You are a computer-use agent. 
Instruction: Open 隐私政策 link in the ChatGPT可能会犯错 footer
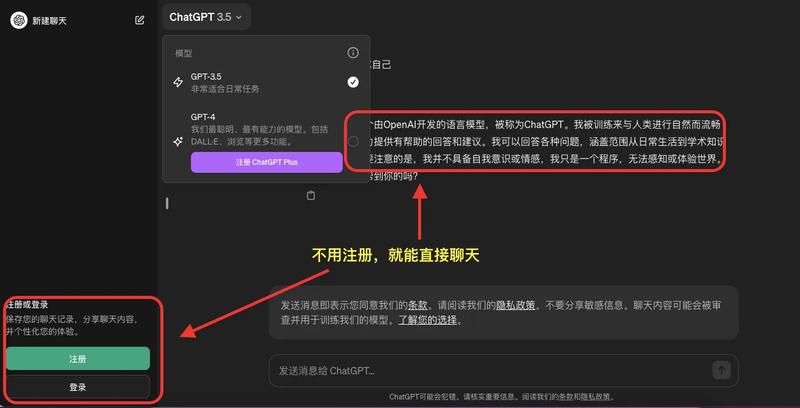tap(594, 397)
